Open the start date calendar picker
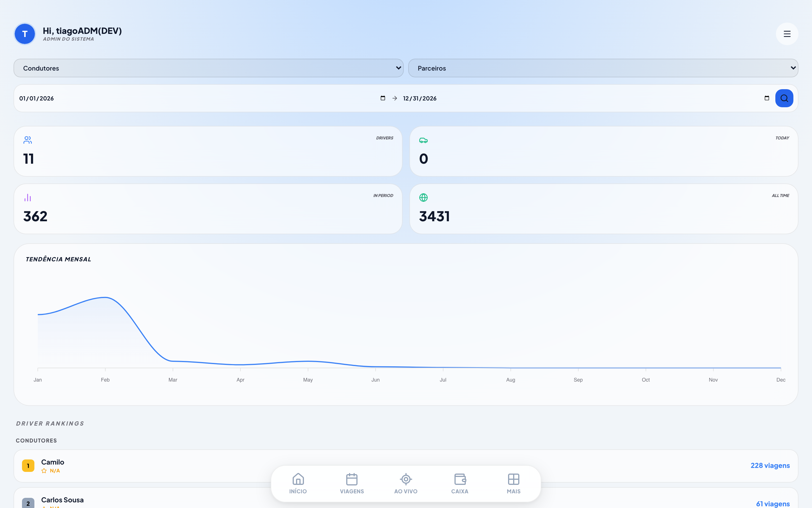Image resolution: width=812 pixels, height=508 pixels. 383,98
